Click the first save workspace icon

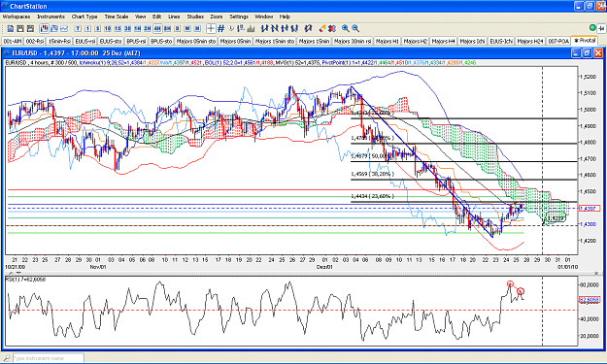[20, 28]
